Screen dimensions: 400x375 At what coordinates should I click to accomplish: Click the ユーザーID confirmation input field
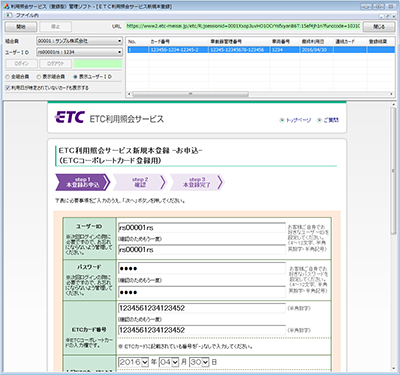click(202, 250)
